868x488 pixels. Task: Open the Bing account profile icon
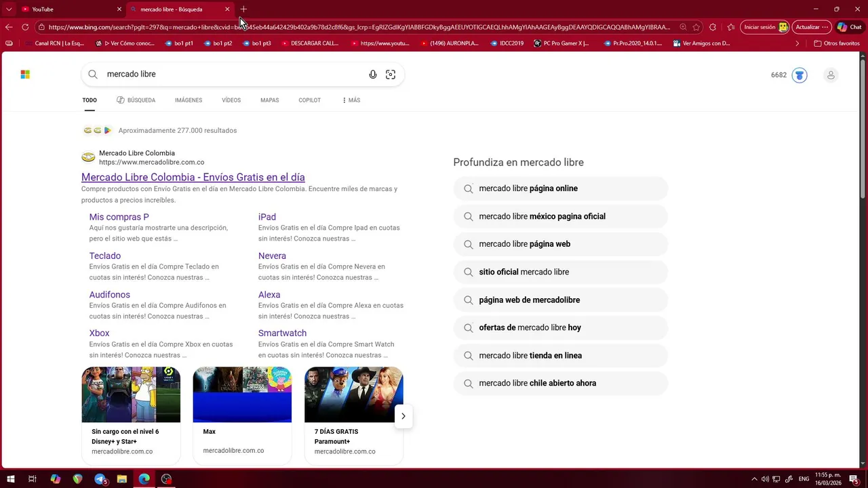click(x=831, y=75)
